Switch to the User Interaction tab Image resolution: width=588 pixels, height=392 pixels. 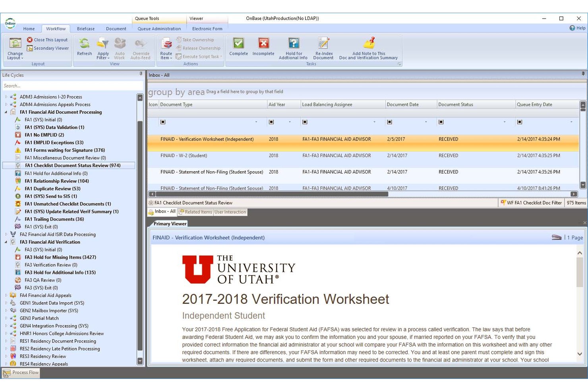[x=230, y=212]
